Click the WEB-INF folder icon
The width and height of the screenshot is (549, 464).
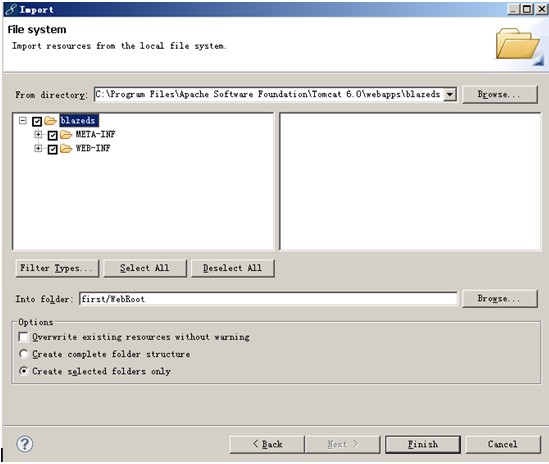[x=66, y=148]
